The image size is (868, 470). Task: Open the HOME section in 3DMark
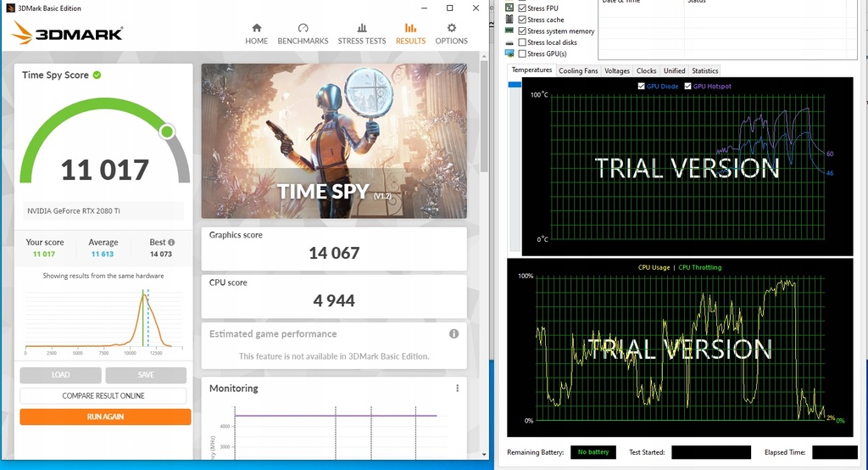[x=256, y=34]
